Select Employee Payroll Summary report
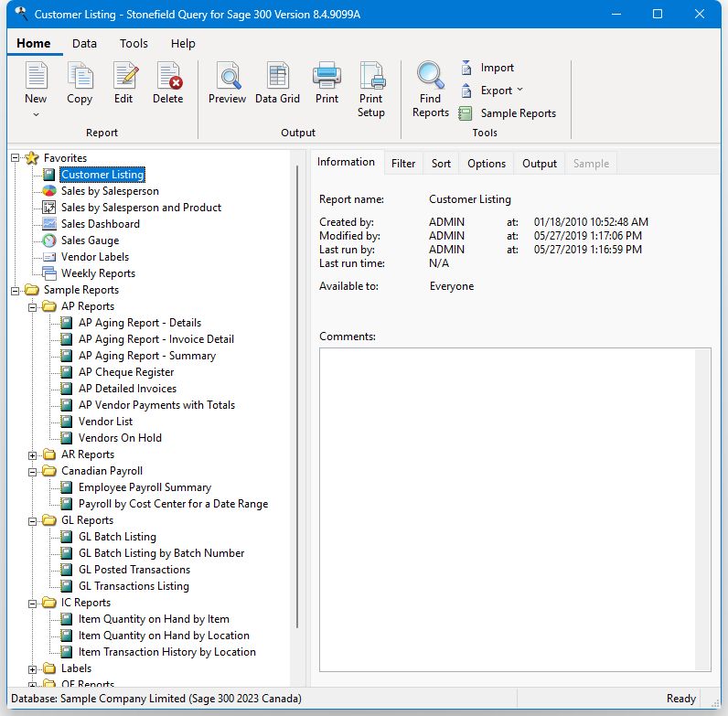The width and height of the screenshot is (728, 716). (145, 487)
